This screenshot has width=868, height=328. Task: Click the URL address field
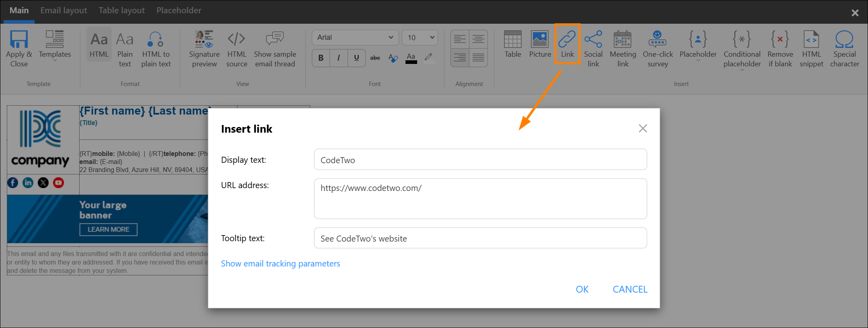click(x=480, y=199)
